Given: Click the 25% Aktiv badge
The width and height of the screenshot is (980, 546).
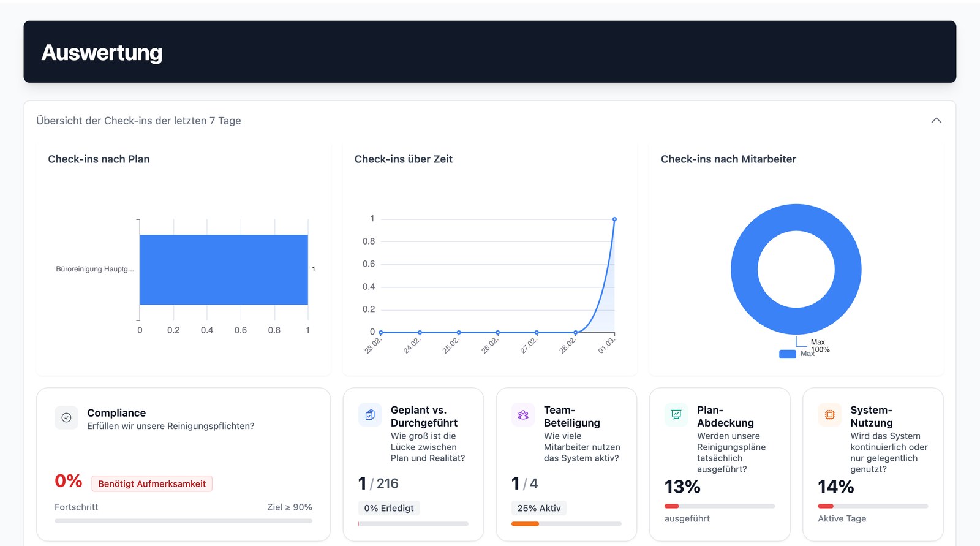Looking at the screenshot, I should pyautogui.click(x=539, y=508).
